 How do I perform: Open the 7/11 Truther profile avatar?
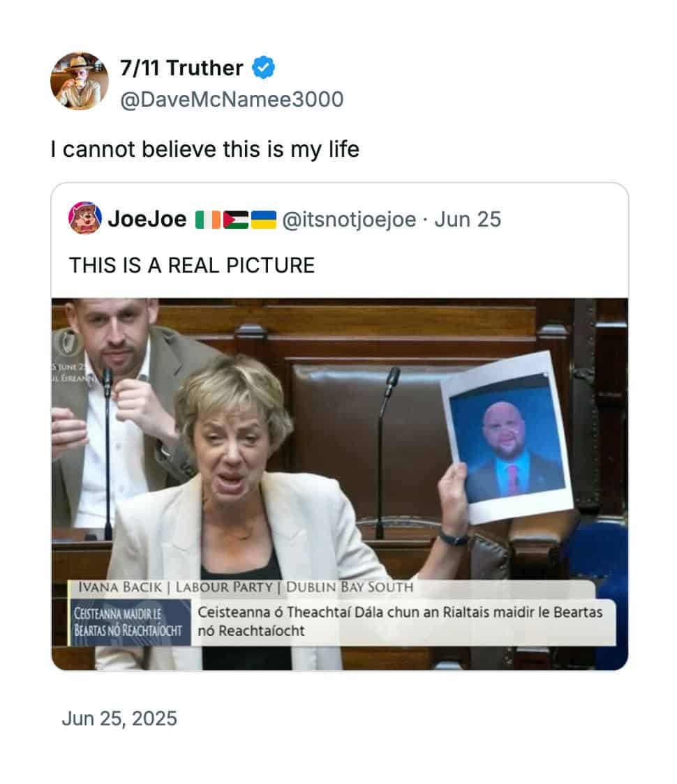click(x=80, y=81)
